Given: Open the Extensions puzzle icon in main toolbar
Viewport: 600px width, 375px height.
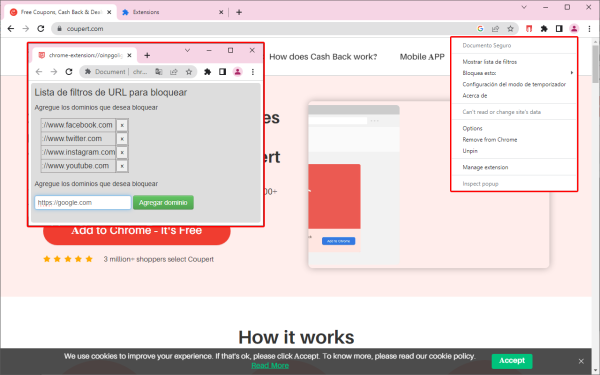Looking at the screenshot, I should [544, 29].
